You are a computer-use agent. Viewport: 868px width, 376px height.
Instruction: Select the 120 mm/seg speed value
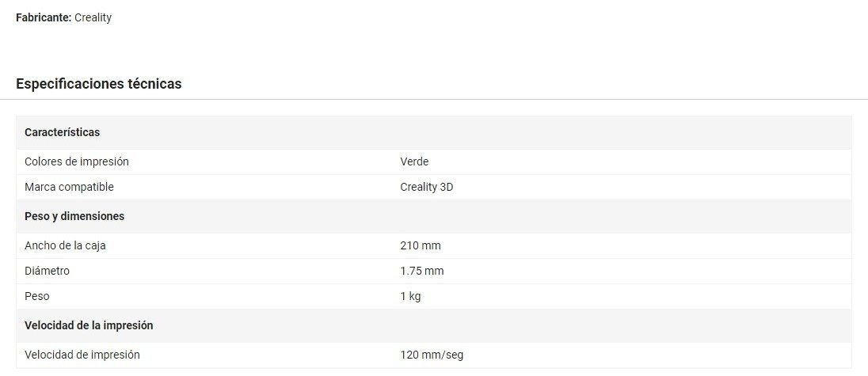(432, 355)
